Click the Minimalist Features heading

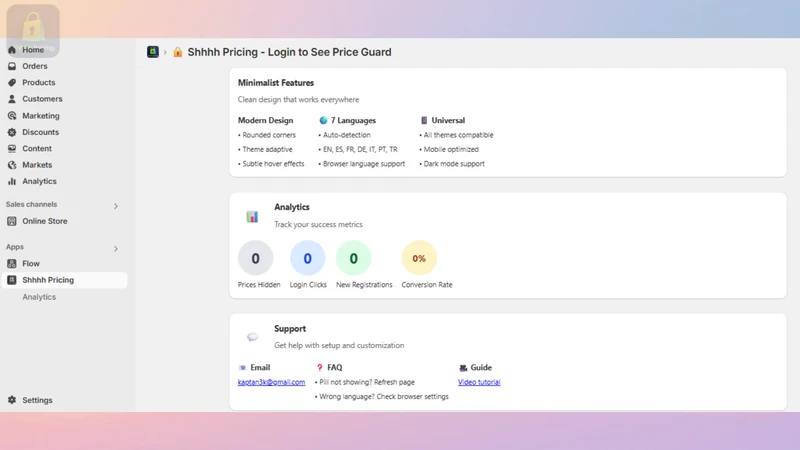tap(276, 83)
